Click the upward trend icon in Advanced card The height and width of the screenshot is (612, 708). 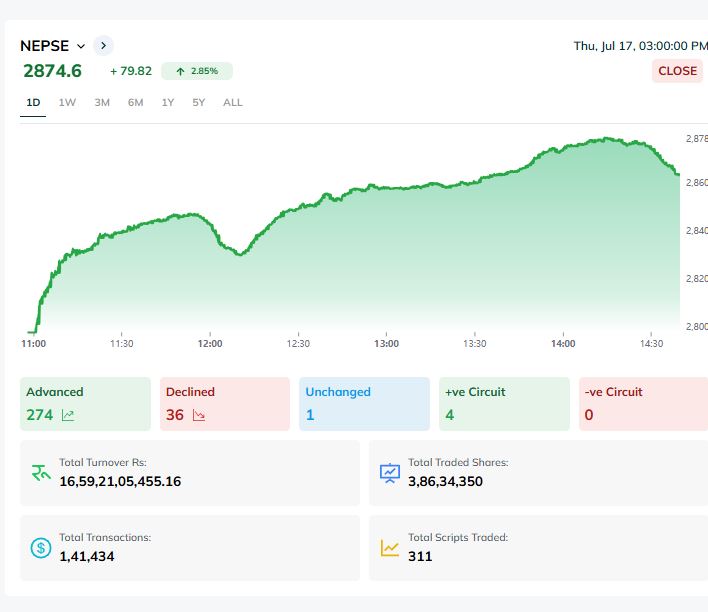(68, 415)
